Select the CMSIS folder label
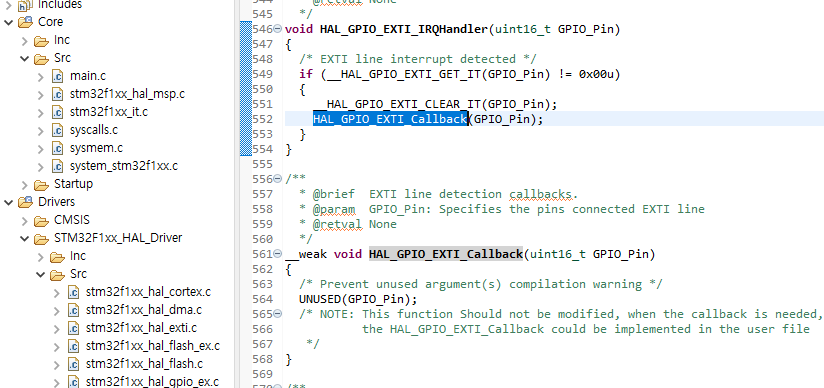Image resolution: width=824 pixels, height=388 pixels. tap(72, 220)
